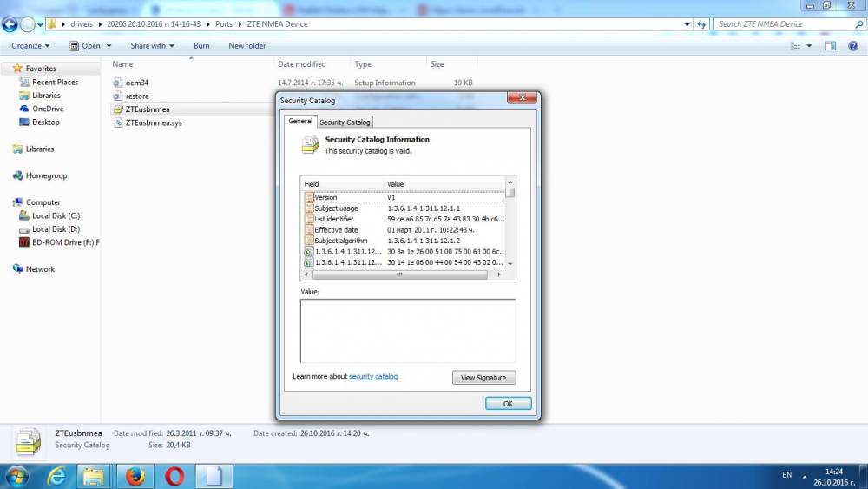Select Computer in the sidebar
Image resolution: width=868 pixels, height=489 pixels.
click(43, 202)
